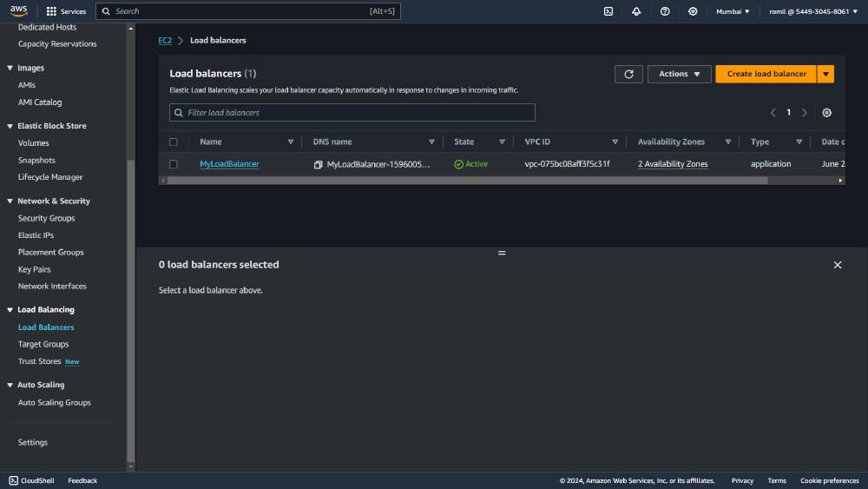The height and width of the screenshot is (489, 868).
Task: Click table scroll left arrow
Action: coord(163,181)
